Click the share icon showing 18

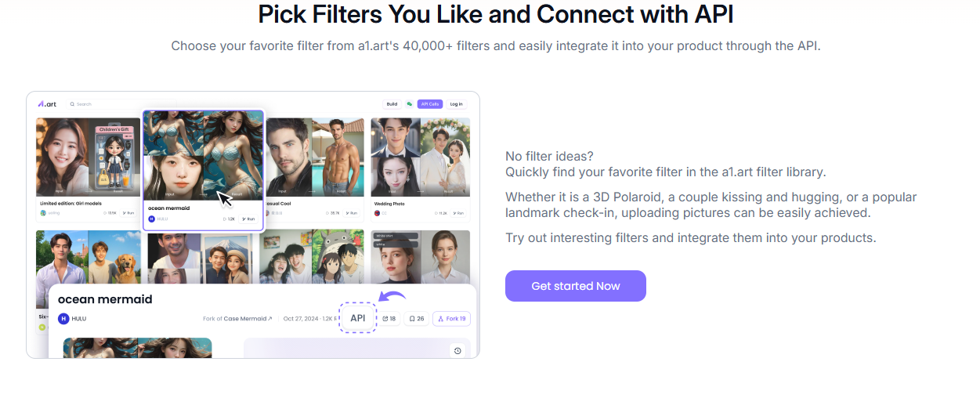(x=389, y=319)
